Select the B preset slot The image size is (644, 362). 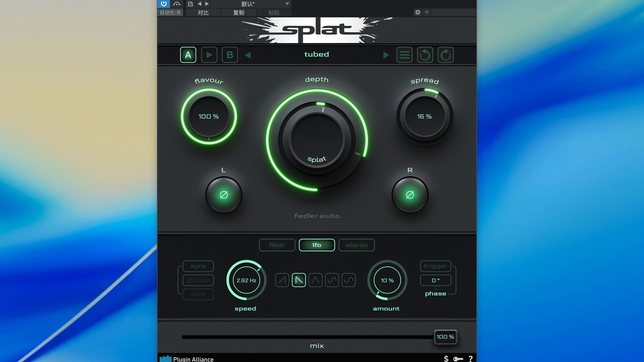pyautogui.click(x=230, y=55)
